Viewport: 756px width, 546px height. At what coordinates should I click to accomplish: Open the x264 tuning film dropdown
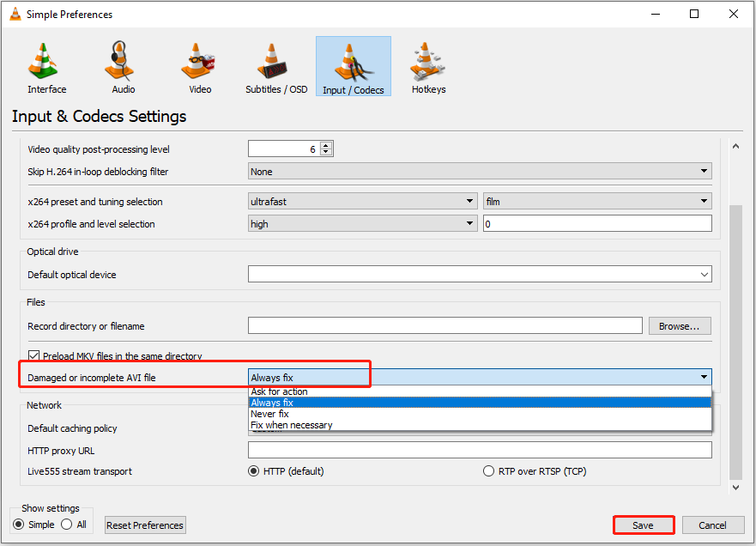(x=597, y=201)
